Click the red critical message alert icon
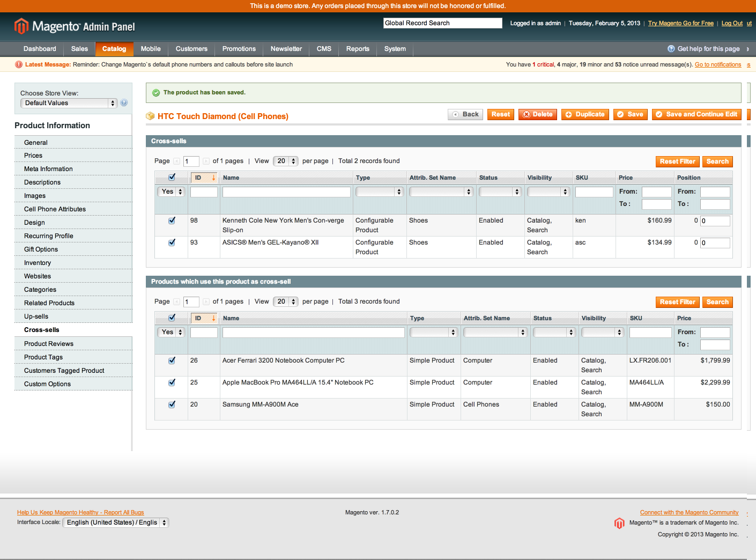The image size is (756, 560). tap(19, 64)
